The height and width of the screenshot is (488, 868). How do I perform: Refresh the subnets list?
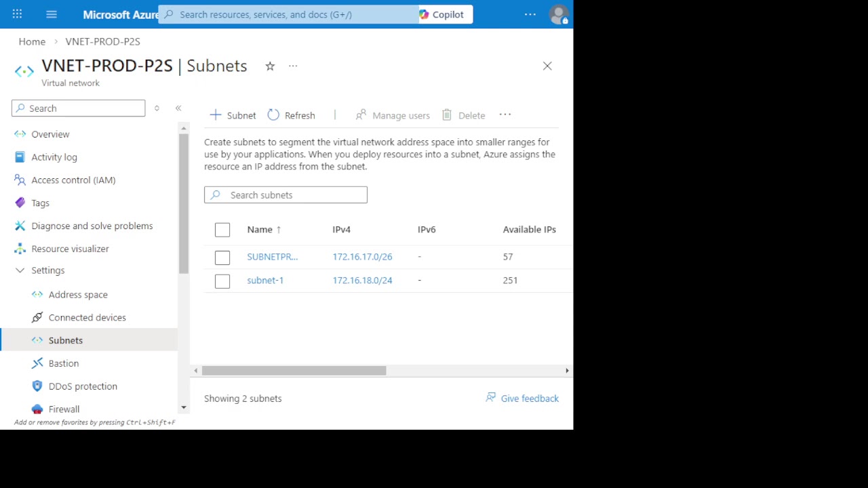(x=292, y=115)
